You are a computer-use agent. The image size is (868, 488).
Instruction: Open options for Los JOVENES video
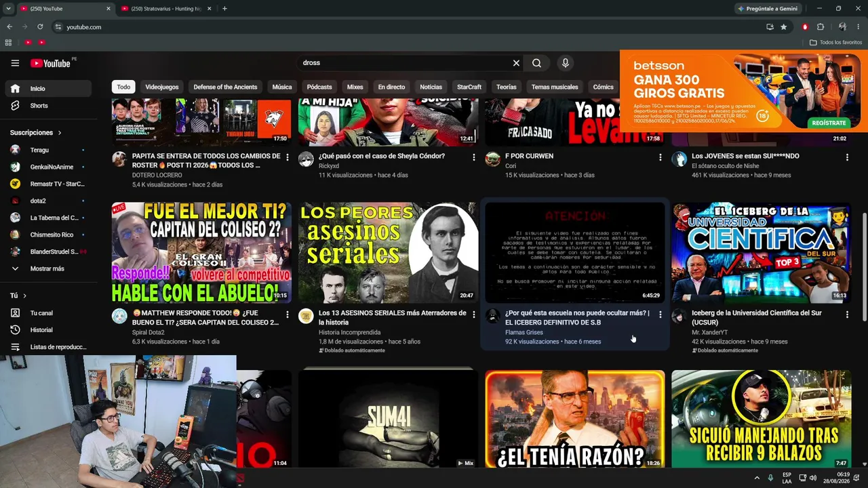[846, 157]
